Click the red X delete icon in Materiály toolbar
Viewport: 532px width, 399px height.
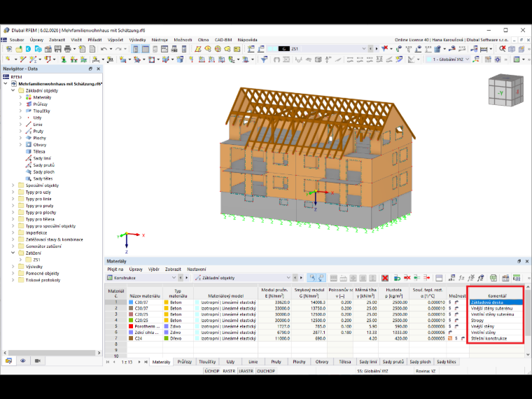(385, 278)
